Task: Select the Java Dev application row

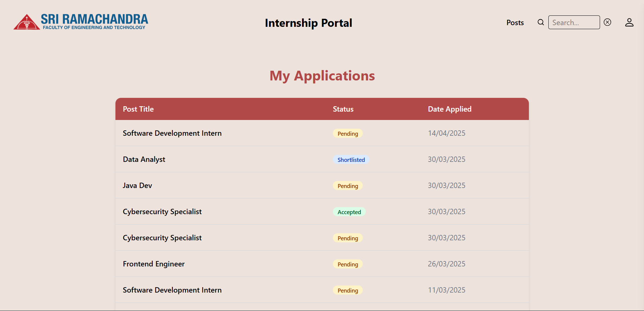Action: (322, 185)
